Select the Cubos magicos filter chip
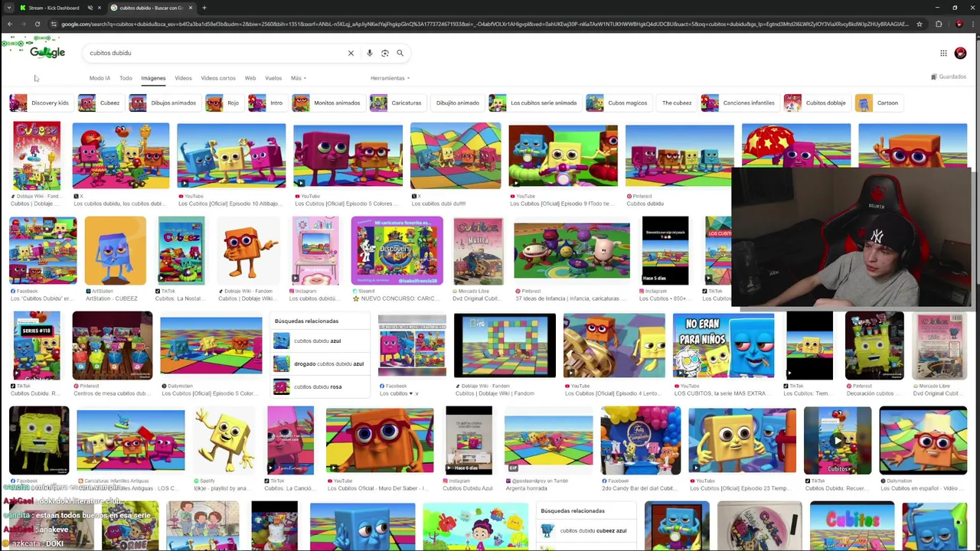The image size is (980, 551). [x=618, y=103]
